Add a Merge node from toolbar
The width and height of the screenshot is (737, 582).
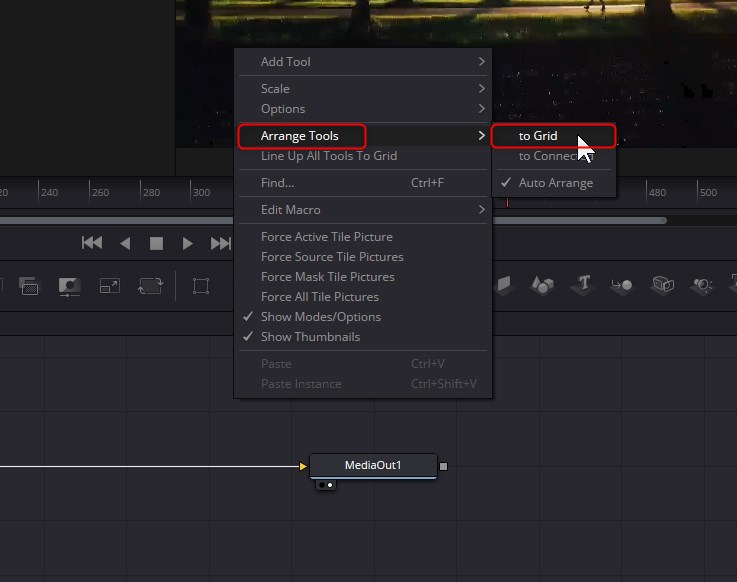click(x=29, y=286)
